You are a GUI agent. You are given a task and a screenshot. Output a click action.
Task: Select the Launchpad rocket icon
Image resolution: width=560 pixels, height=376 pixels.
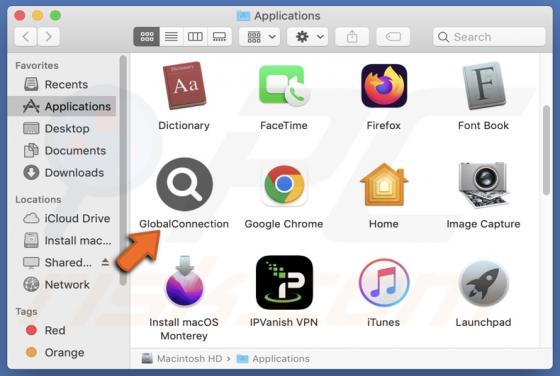484,284
